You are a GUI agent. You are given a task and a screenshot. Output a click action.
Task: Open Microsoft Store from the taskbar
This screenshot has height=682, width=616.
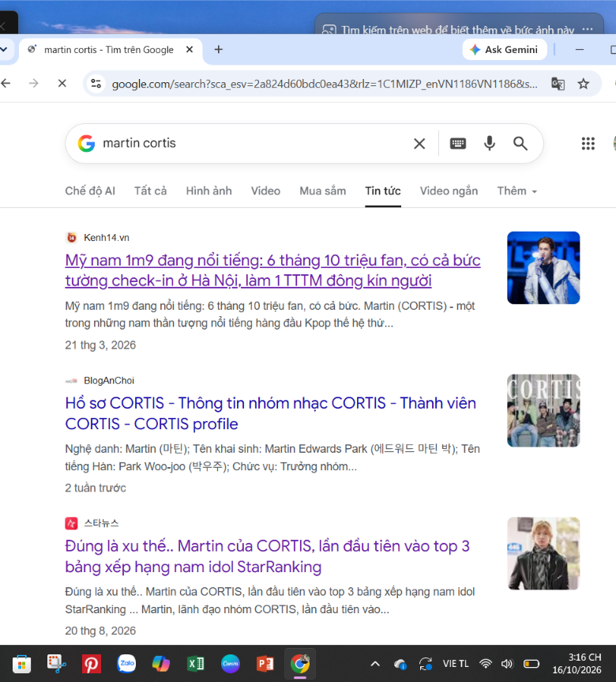click(22, 664)
